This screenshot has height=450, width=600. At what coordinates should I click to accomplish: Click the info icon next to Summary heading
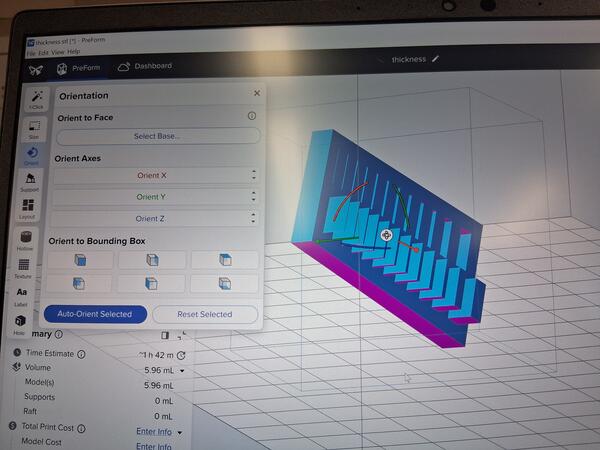click(x=59, y=334)
